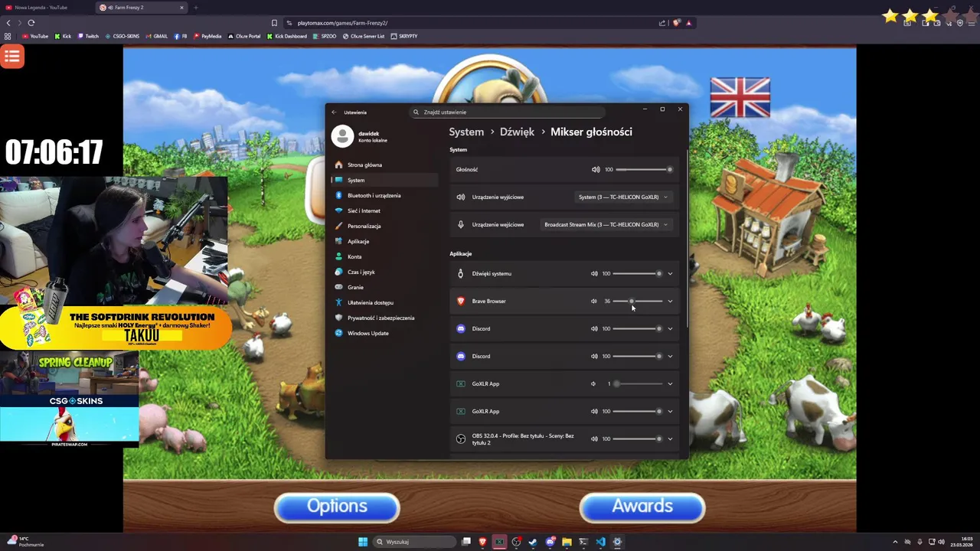Open Steam from the taskbar
980x551 pixels.
(x=533, y=542)
